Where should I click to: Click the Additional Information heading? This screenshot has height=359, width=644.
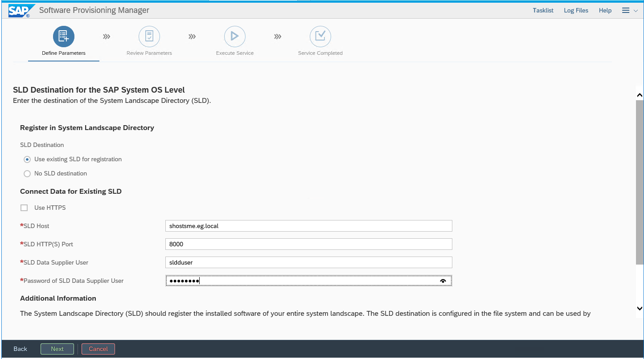[58, 298]
